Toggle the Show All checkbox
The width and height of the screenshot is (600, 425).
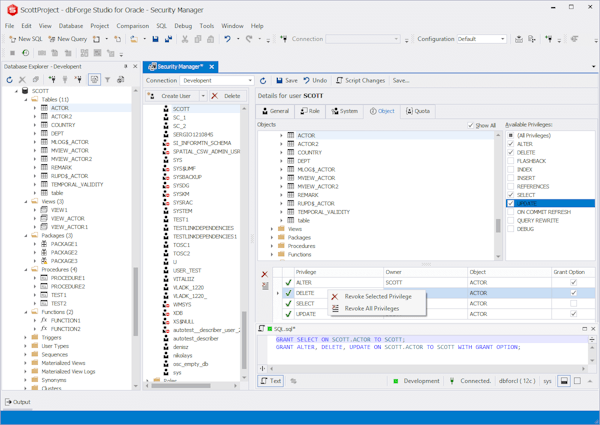(471, 125)
